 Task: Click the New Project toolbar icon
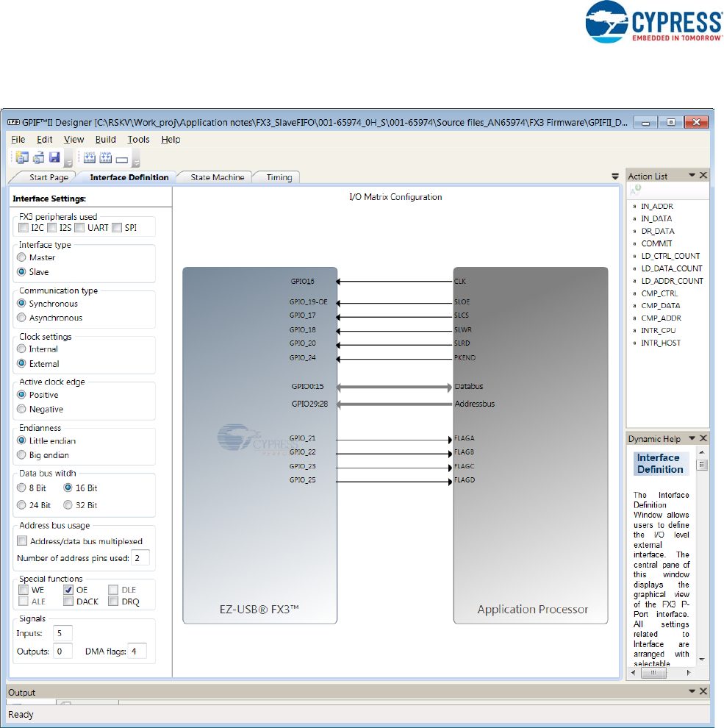pyautogui.click(x=22, y=157)
